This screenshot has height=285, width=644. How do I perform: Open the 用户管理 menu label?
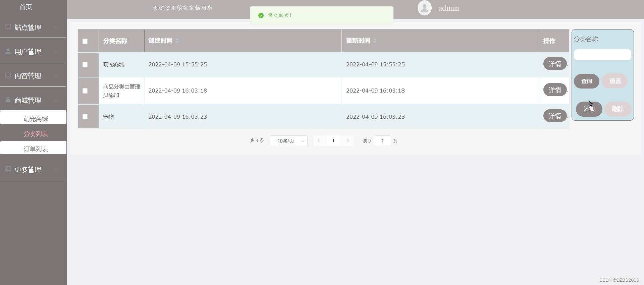click(x=28, y=52)
